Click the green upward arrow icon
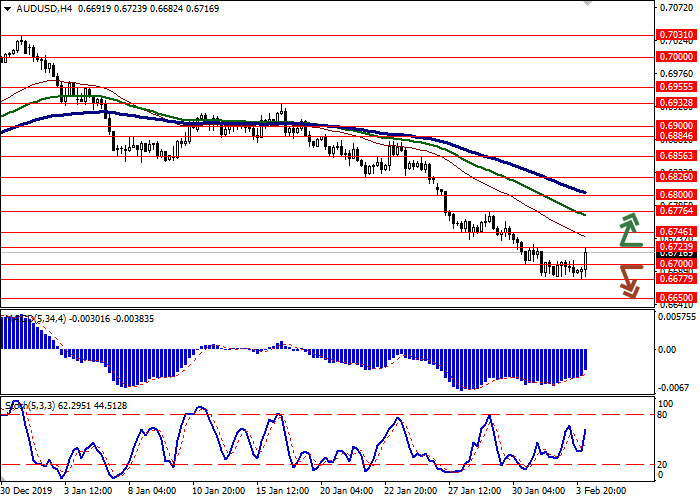 point(629,229)
